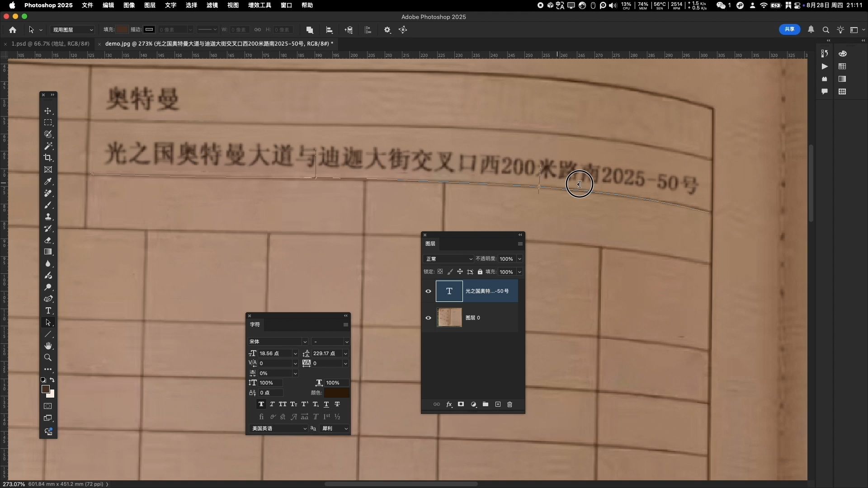Click the text color swatch in Character panel
The image size is (868, 488).
pyautogui.click(x=336, y=393)
